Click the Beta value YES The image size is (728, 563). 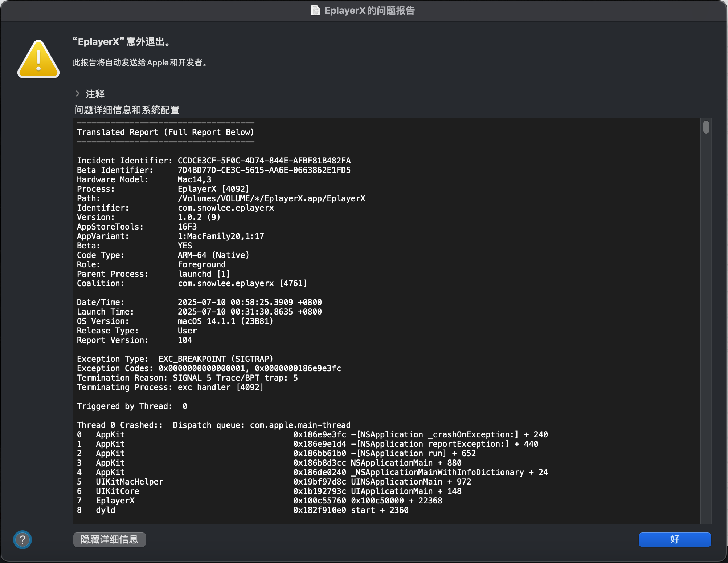[185, 246]
